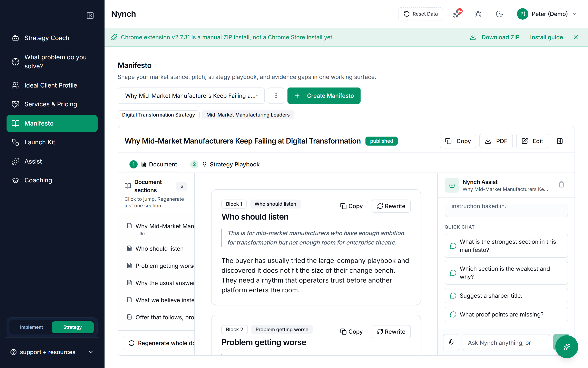Ask what is the strongest section
This screenshot has height=368, width=588.
pos(506,246)
